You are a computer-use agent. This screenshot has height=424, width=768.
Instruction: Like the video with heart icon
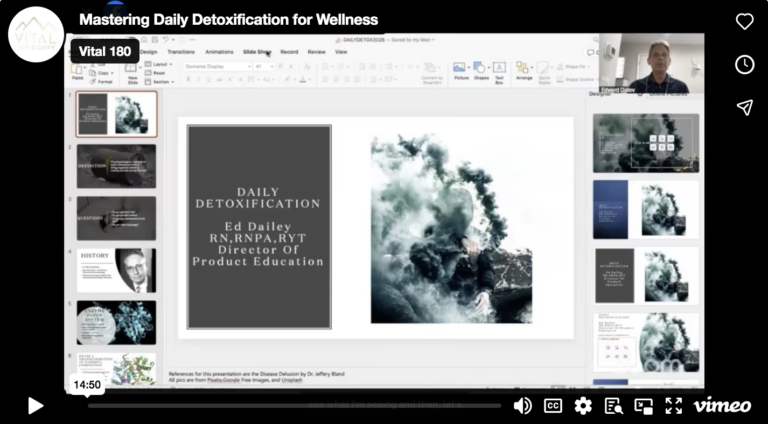[x=744, y=22]
